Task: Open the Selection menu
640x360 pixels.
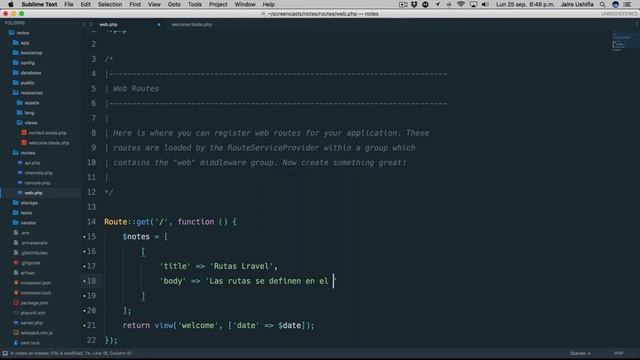Action: point(110,4)
